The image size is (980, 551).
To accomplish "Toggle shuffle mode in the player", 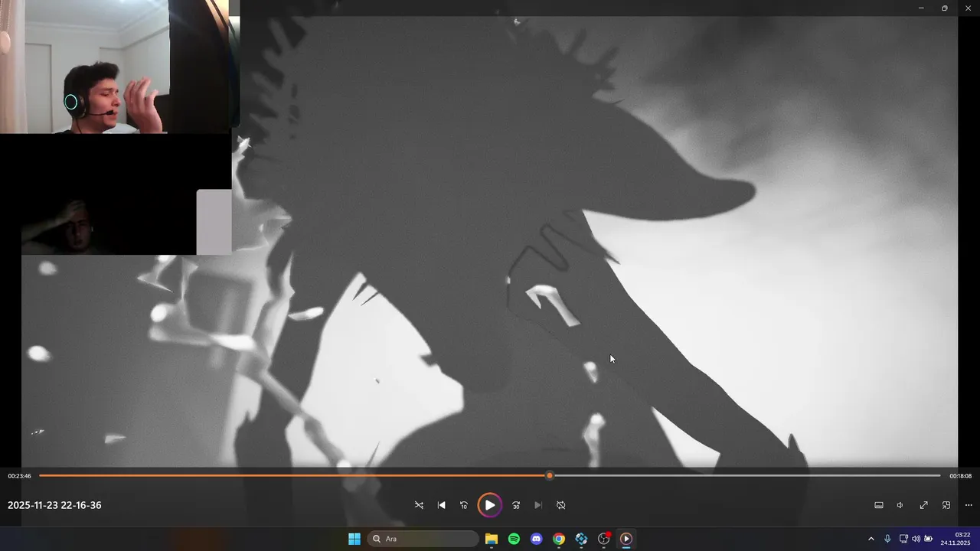I will (x=419, y=505).
